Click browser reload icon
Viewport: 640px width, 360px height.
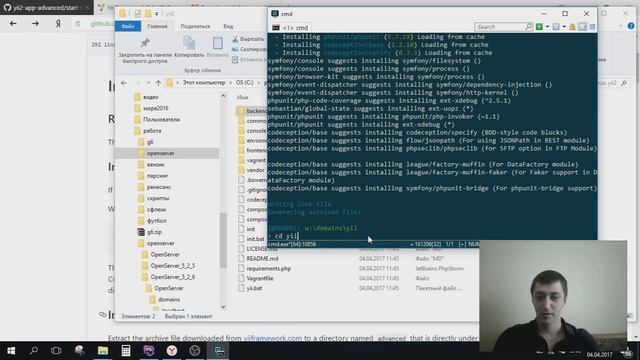tap(78, 24)
